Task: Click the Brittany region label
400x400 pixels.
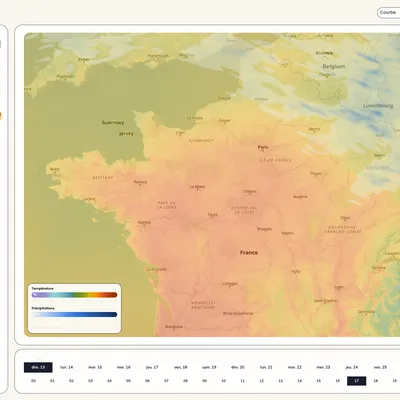Action: pos(103,178)
